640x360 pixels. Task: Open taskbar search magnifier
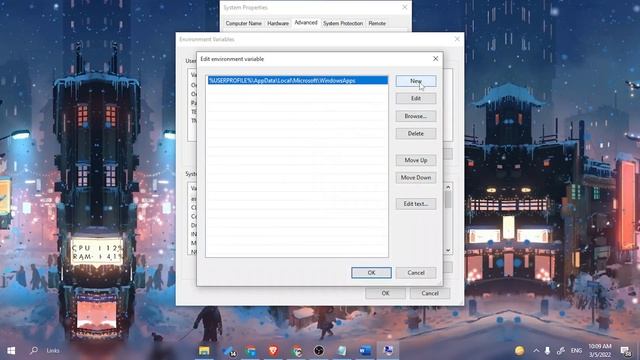34,350
